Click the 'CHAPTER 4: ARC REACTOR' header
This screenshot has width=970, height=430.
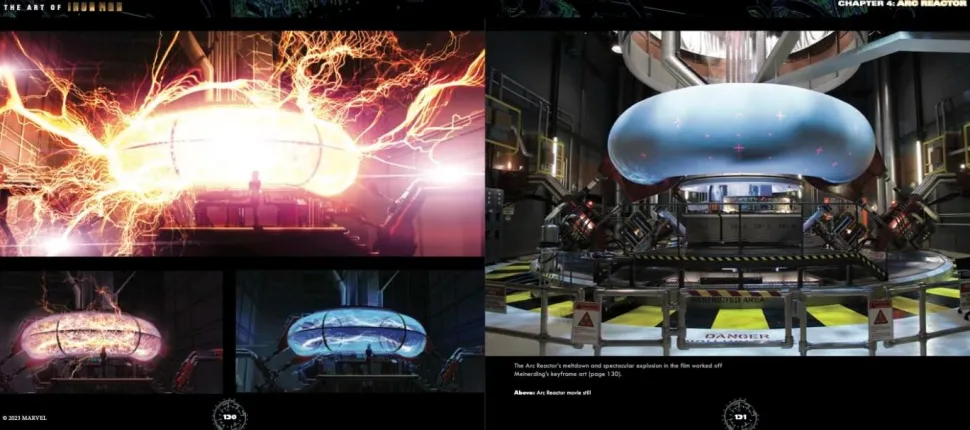tap(903, 4)
